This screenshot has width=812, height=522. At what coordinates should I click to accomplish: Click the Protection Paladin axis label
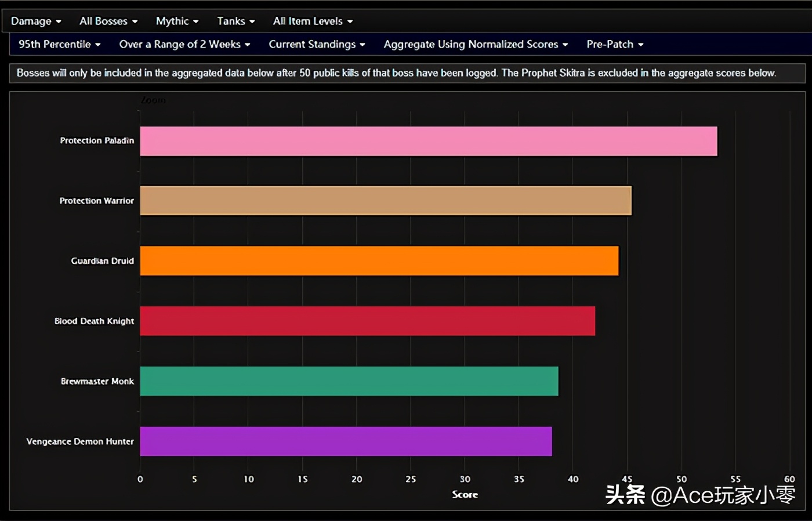(x=97, y=141)
